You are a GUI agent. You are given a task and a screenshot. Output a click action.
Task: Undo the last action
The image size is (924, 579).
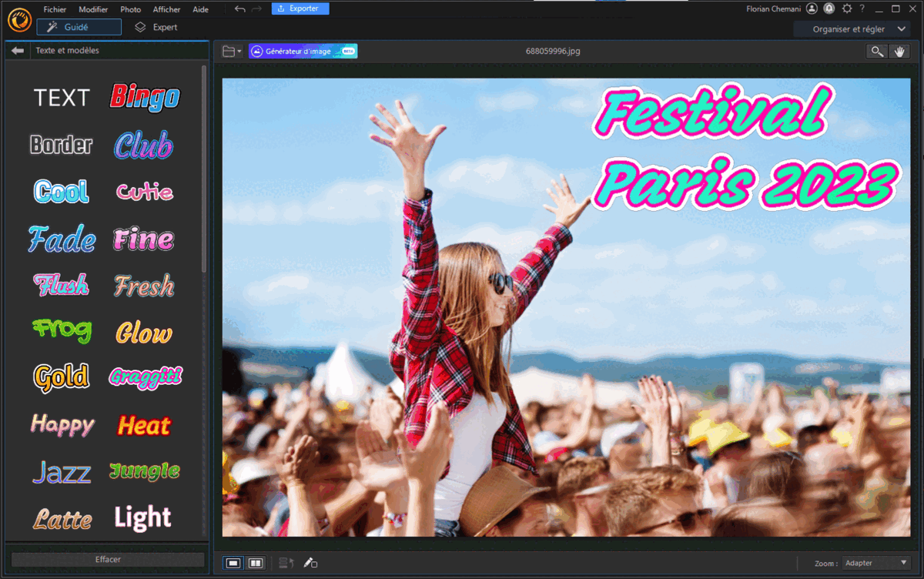pos(240,9)
